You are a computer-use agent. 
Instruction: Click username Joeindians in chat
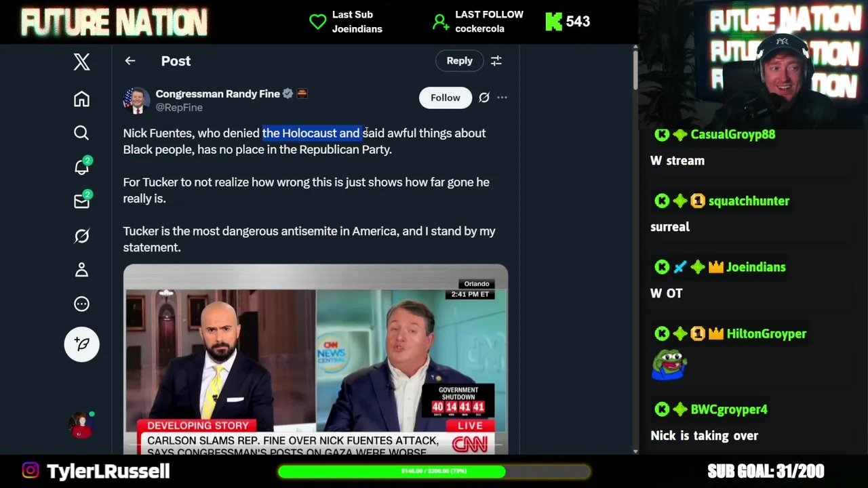(x=755, y=267)
